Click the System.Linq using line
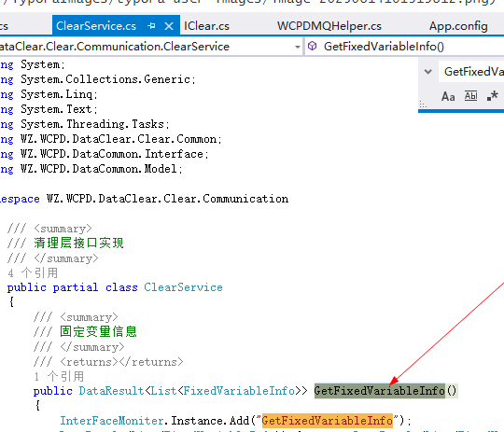This screenshot has width=504, height=432. point(49,94)
